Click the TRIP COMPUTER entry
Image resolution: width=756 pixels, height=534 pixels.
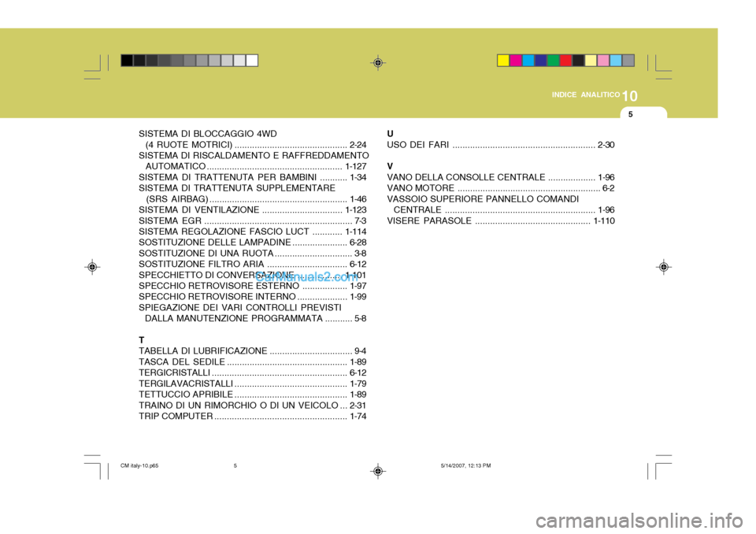(x=253, y=416)
